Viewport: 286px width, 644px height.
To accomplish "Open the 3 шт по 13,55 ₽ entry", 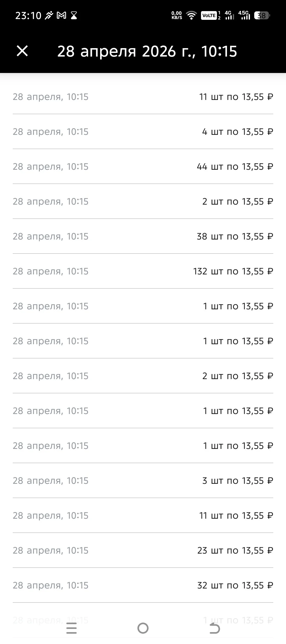I will click(143, 481).
